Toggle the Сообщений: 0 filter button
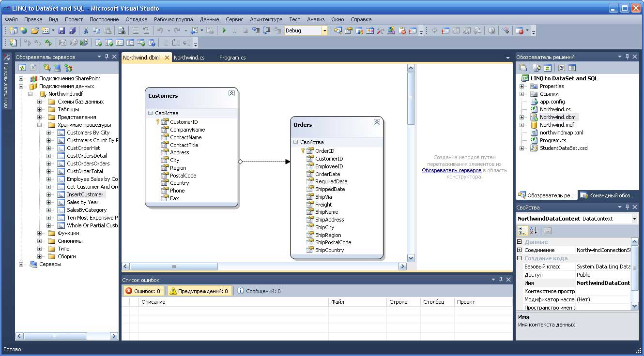The width and height of the screenshot is (644, 356). [x=259, y=291]
